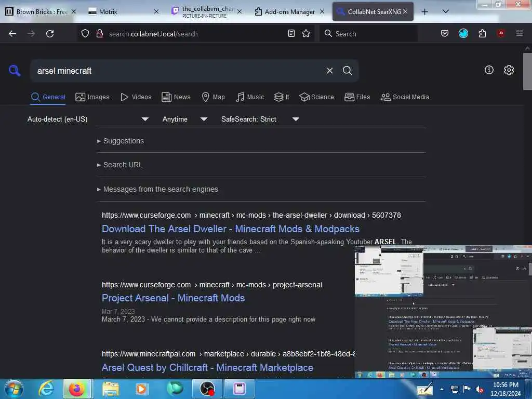Focus the Firefox Search bar

[x=368, y=34]
